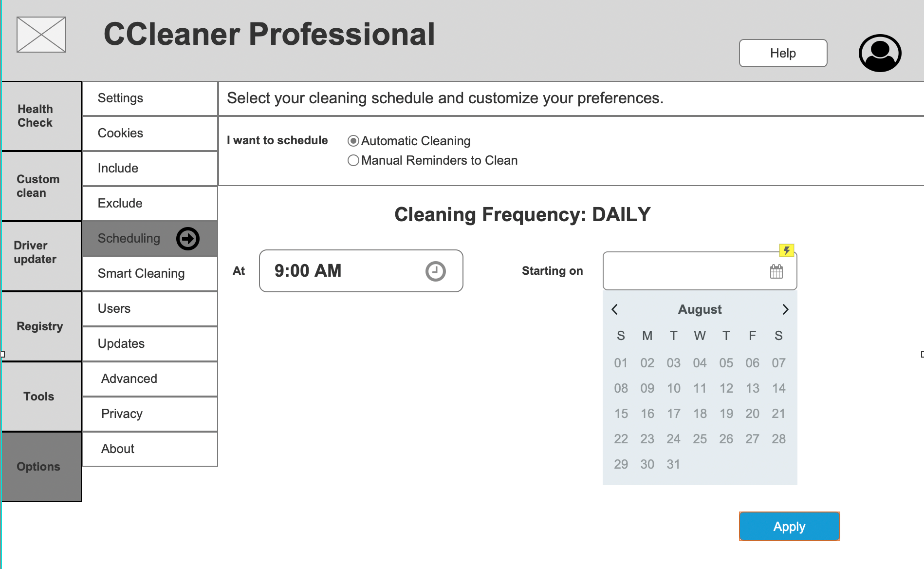Click the Help button
This screenshot has width=924, height=569.
pos(783,53)
